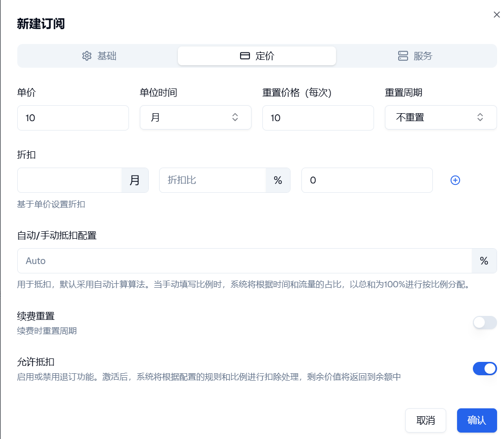Disable the 允许抵扣 switch
The image size is (504, 439).
pos(485,369)
